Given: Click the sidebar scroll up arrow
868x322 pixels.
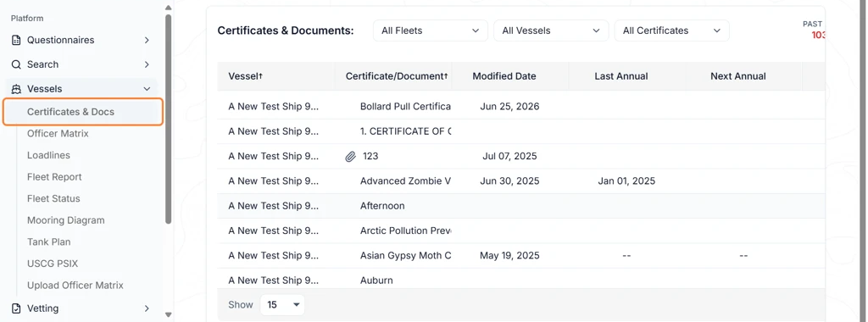Looking at the screenshot, I should pos(169,8).
